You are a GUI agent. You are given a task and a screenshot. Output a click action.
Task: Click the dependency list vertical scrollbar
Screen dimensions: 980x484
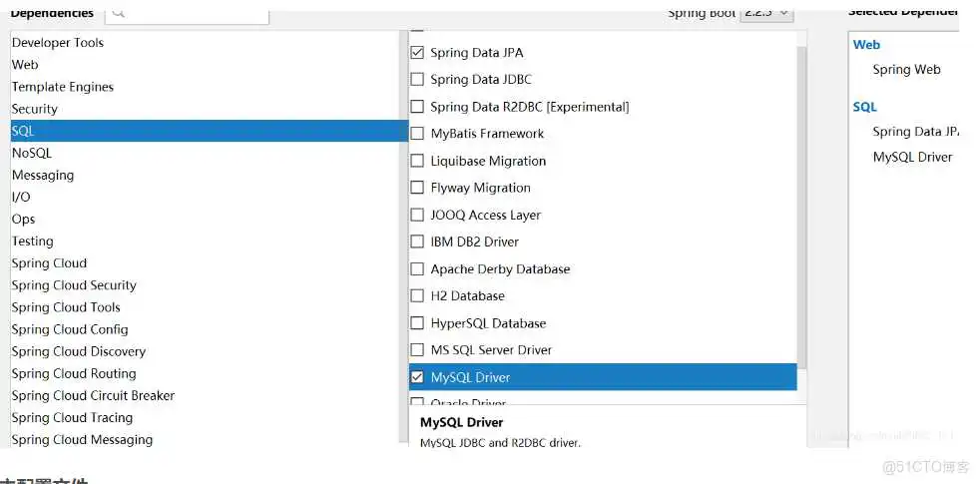(x=802, y=200)
